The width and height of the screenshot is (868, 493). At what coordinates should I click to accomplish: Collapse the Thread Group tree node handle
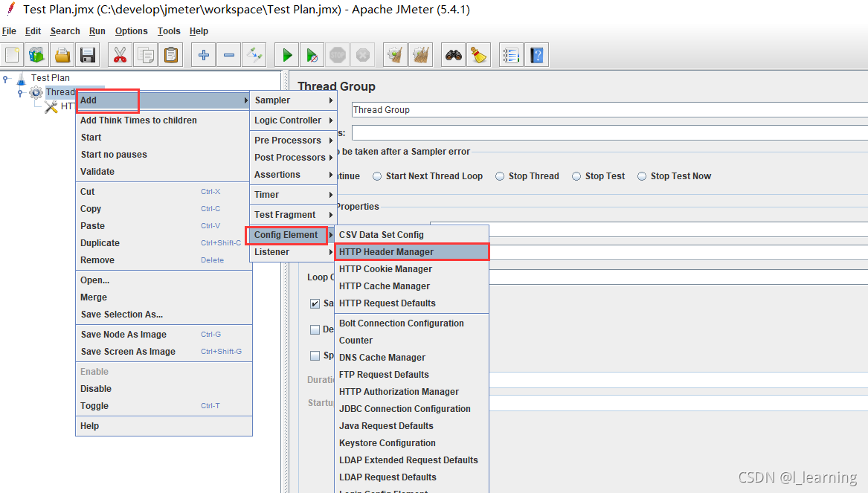[x=21, y=92]
